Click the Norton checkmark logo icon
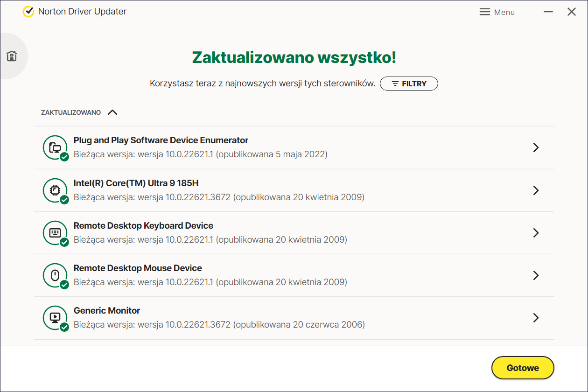This screenshot has width=588, height=392. pos(28,12)
